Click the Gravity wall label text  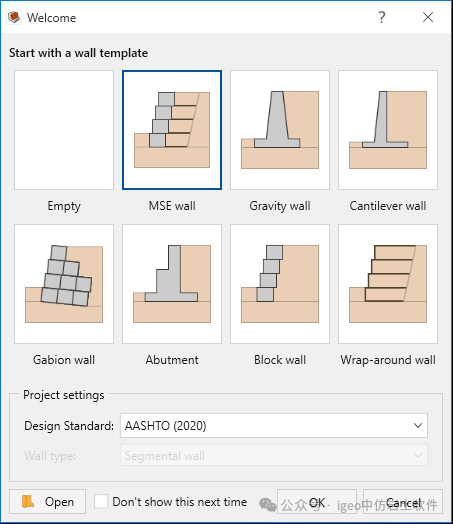(x=280, y=206)
